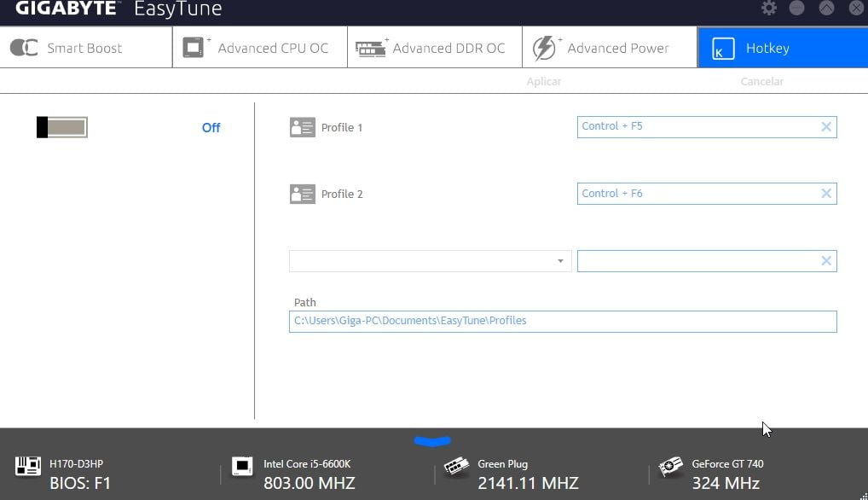Viewport: 868px width, 500px height.
Task: Click the 803.00 MHZ CPU frequency
Action: pyautogui.click(x=310, y=484)
